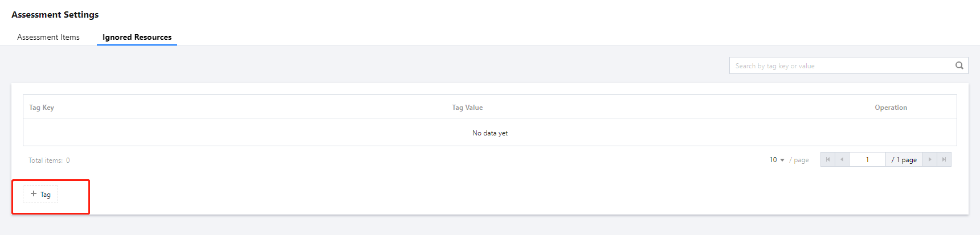Select the Ignored Resources tab
Screen dimensions: 980x235
pyautogui.click(x=137, y=37)
